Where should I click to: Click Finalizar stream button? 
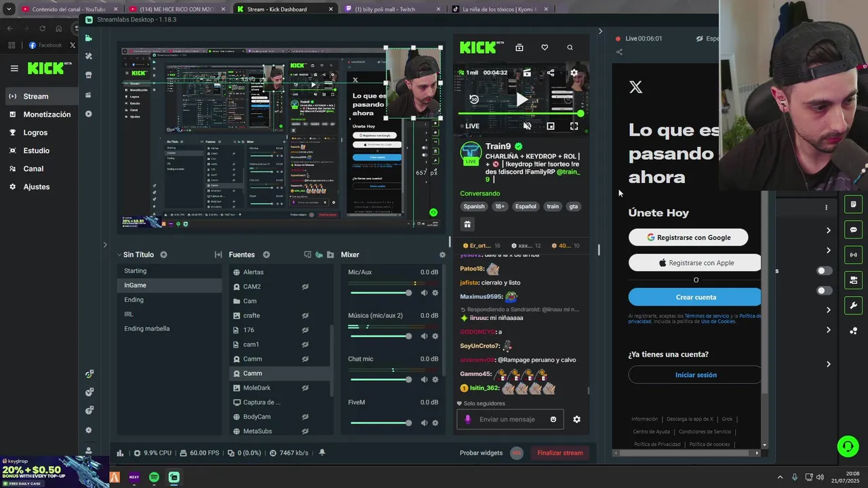[560, 453]
